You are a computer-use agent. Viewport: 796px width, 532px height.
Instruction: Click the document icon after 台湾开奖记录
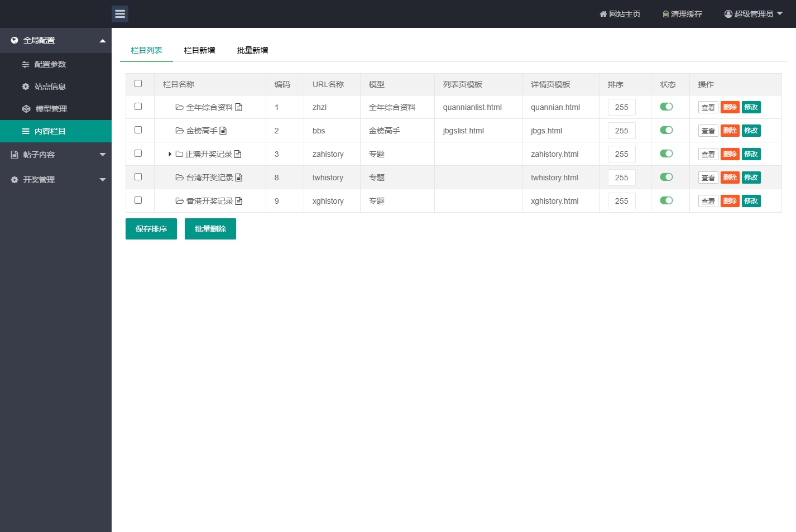(x=239, y=178)
